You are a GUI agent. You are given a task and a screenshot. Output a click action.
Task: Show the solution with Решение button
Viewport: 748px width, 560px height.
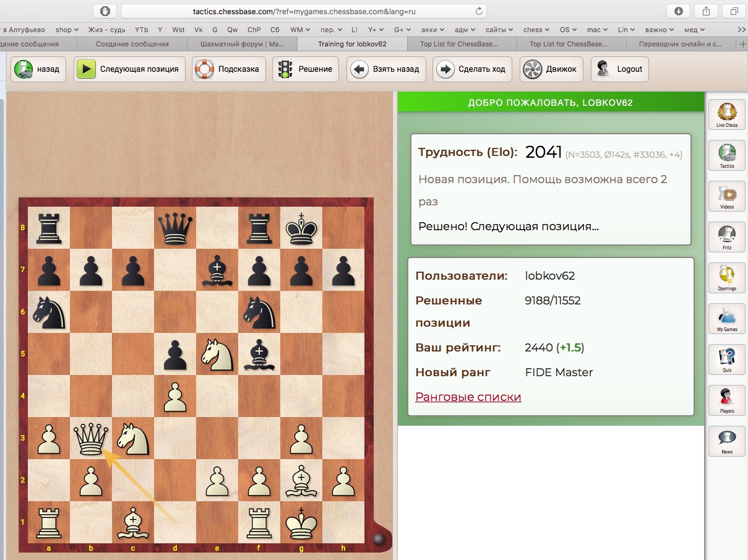306,69
